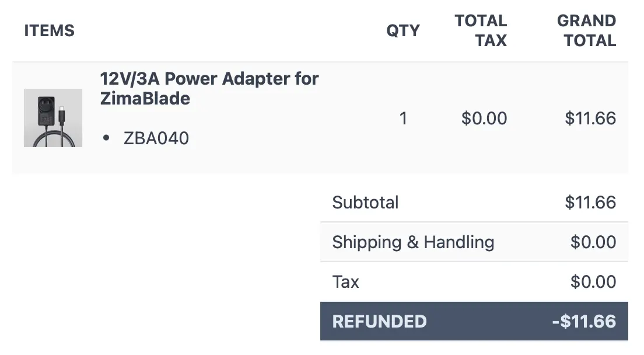The height and width of the screenshot is (355, 644).
Task: Click the Subtotal label
Action: (x=366, y=203)
